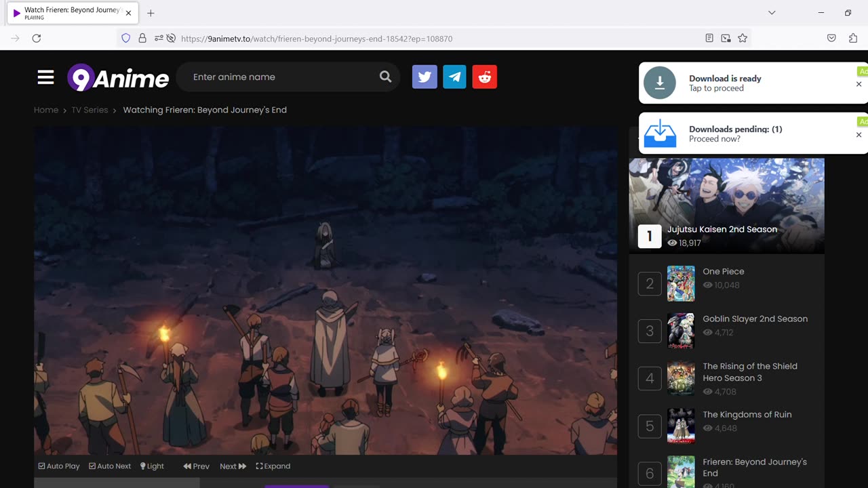The height and width of the screenshot is (488, 868).
Task: Click The Kingdoms of Ruin thumbnail
Action: (681, 426)
